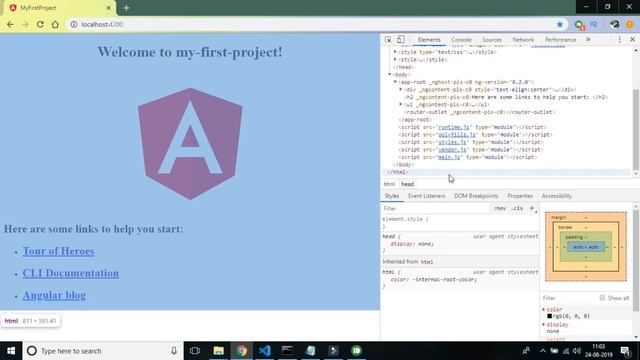The height and width of the screenshot is (360, 640).
Task: Expand the computed display property
Action: [544, 324]
